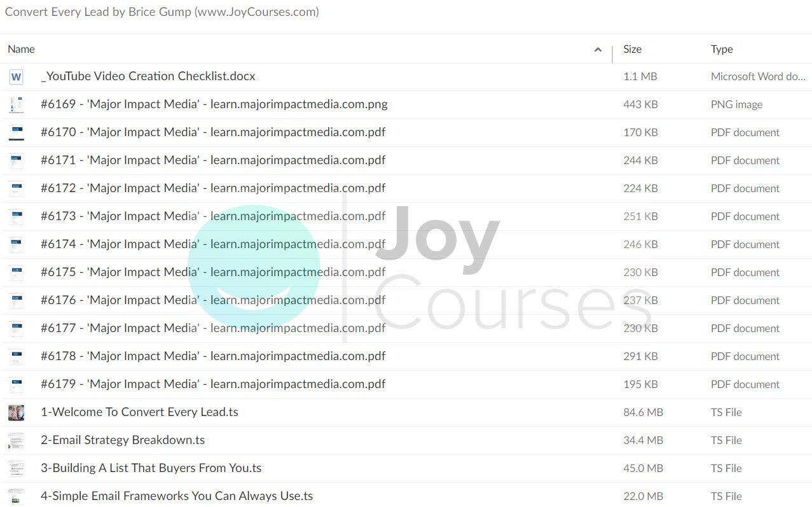The height and width of the screenshot is (507, 812).
Task: Click the PDF thumbnail icon for #6172
Action: [16, 189]
